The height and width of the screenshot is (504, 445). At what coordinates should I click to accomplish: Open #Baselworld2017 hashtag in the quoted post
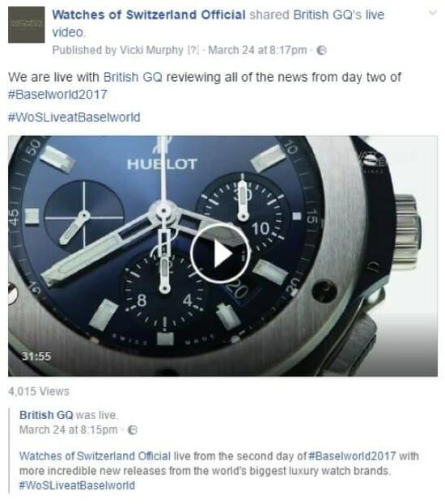[x=352, y=456]
